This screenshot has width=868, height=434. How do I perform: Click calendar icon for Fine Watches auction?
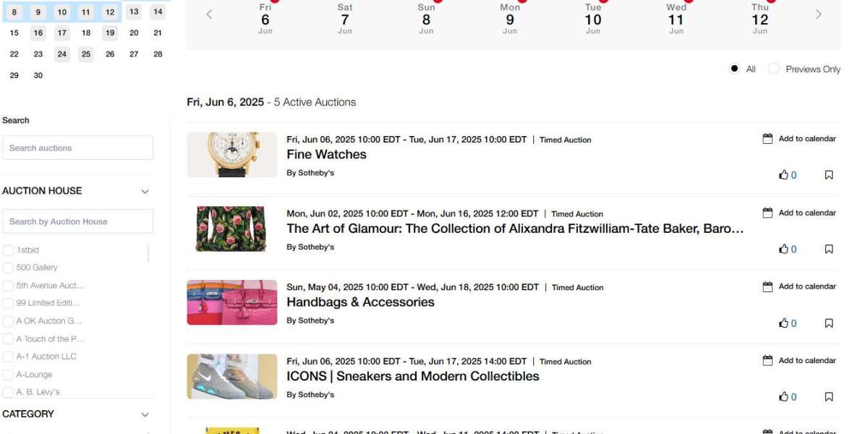[767, 139]
